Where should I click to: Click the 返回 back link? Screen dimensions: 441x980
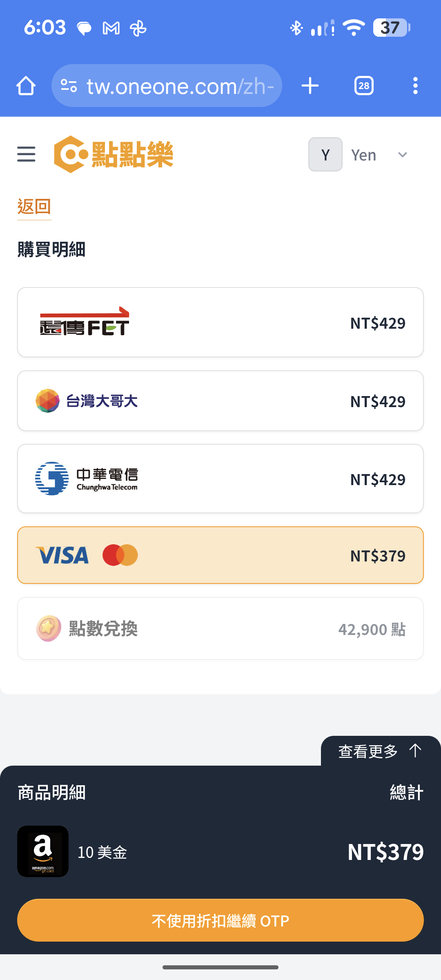pyautogui.click(x=34, y=207)
